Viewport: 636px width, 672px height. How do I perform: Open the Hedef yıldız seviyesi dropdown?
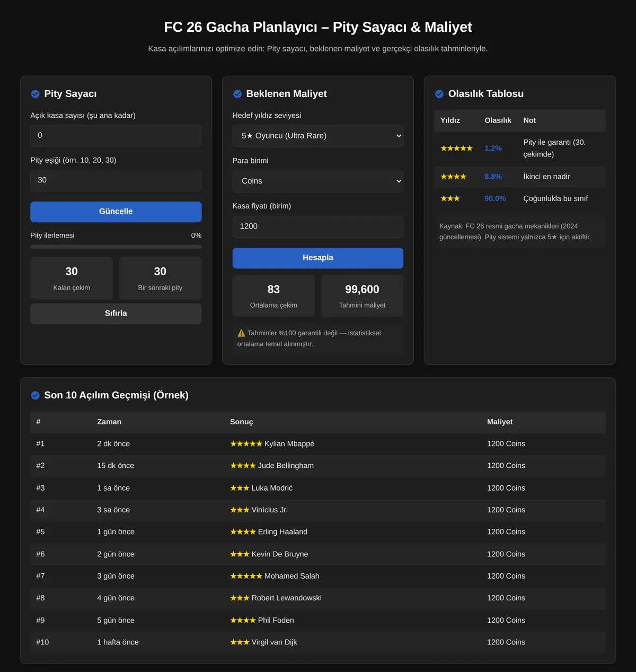click(318, 136)
